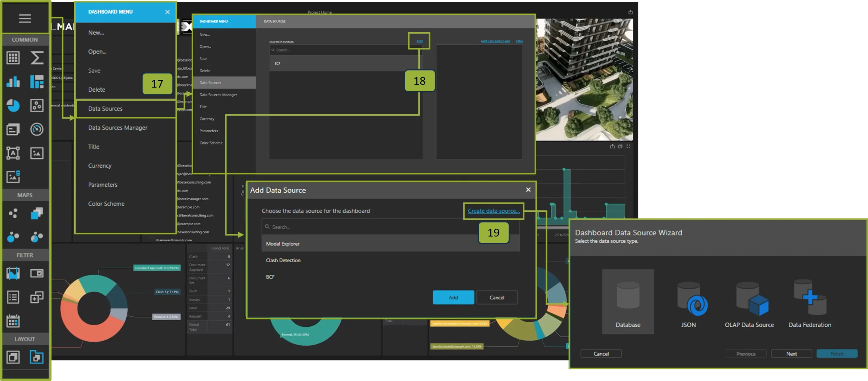Viewport: 868px width, 381px height.
Task: Insert a bar Chart item
Action: tap(13, 82)
